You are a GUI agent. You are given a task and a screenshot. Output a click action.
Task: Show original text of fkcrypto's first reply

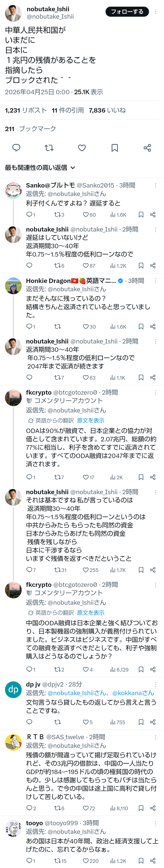(91, 421)
